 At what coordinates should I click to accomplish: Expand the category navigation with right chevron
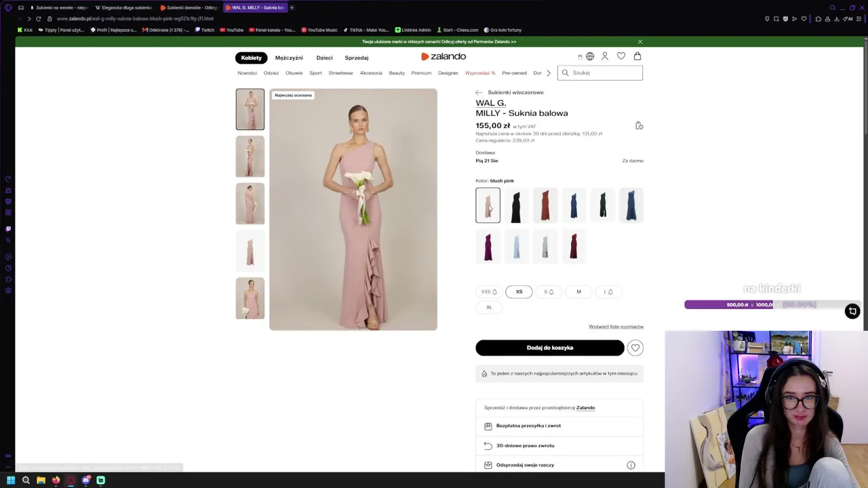tap(548, 73)
